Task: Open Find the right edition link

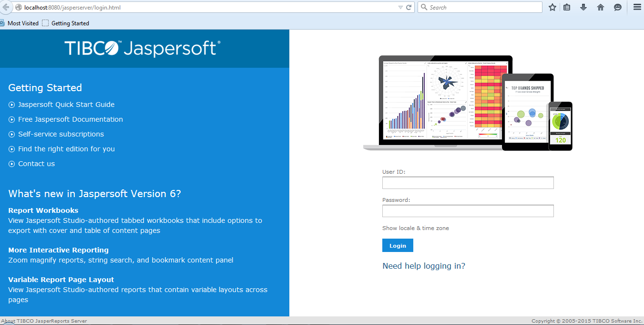Action: 66,149
